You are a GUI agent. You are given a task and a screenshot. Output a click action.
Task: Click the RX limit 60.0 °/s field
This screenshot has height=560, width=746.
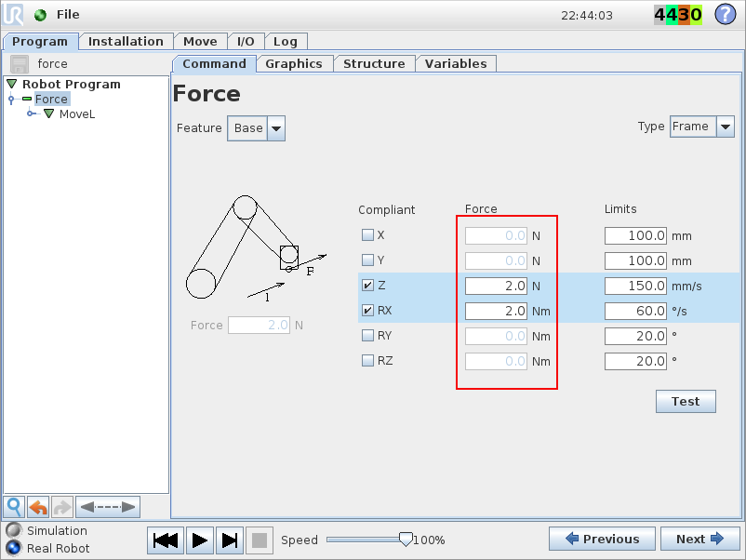point(635,312)
